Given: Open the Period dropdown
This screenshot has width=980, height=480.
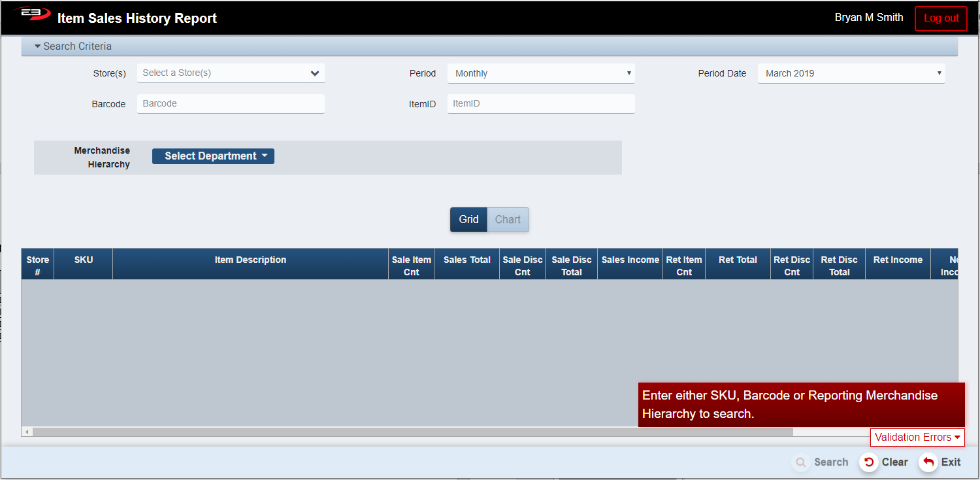Looking at the screenshot, I should [540, 73].
